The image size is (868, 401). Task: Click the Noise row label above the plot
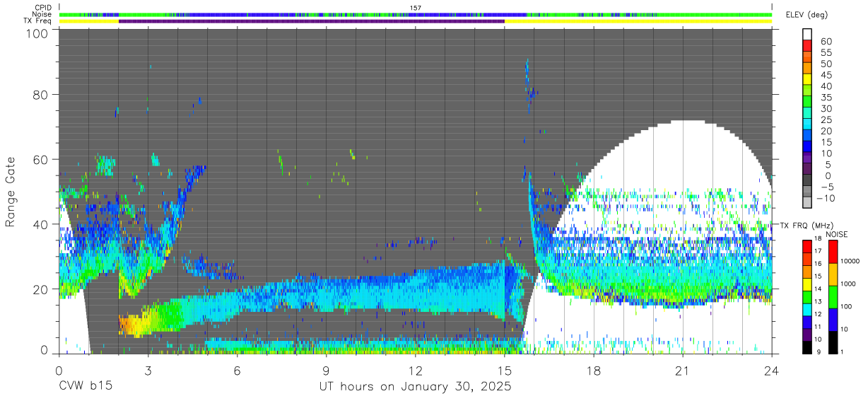[42, 14]
